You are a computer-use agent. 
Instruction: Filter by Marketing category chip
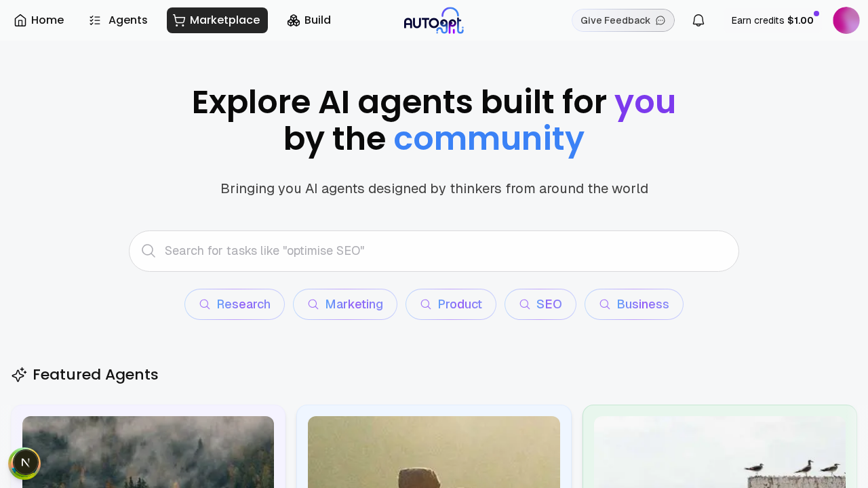(x=345, y=304)
